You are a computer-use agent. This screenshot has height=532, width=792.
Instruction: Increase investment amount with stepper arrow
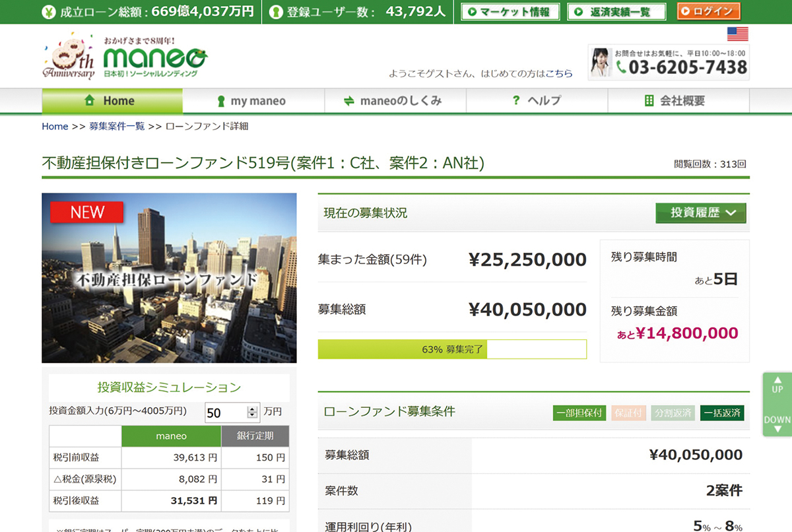tap(252, 409)
